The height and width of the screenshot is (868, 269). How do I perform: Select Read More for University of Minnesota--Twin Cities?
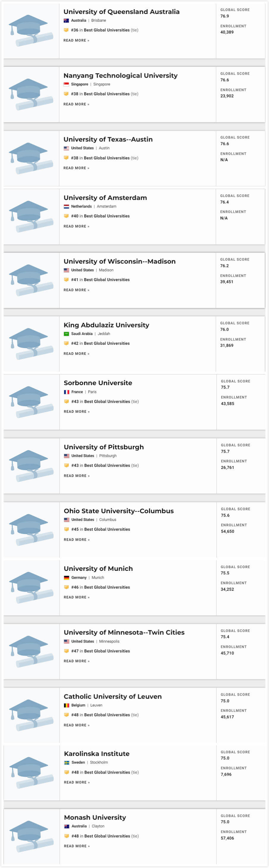click(x=77, y=661)
